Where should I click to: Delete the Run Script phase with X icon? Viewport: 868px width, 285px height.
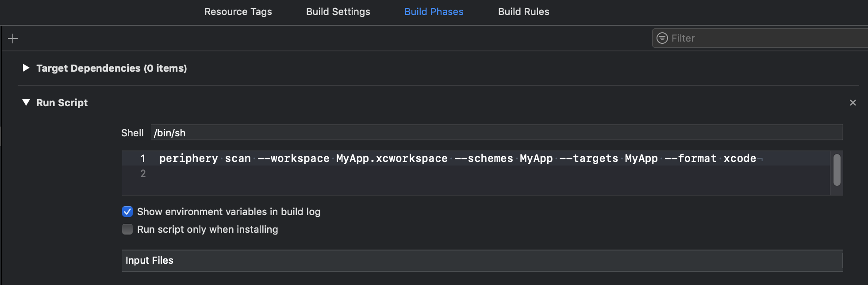point(853,103)
